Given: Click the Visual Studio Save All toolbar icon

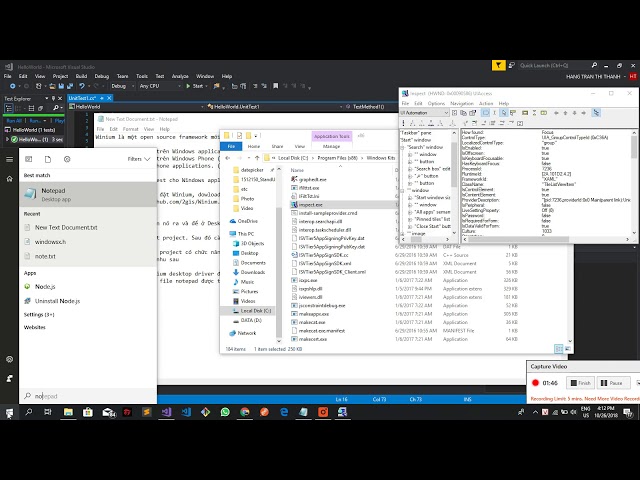Looking at the screenshot, I should tap(70, 86).
